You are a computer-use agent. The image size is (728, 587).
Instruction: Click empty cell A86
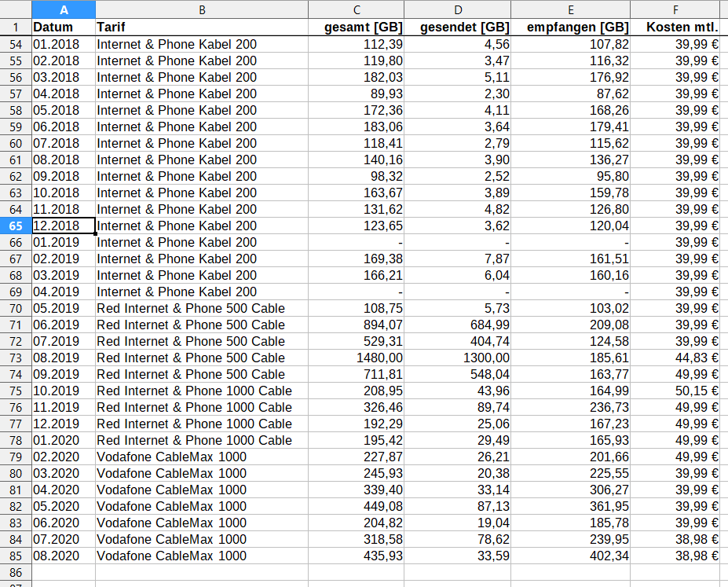(x=64, y=572)
